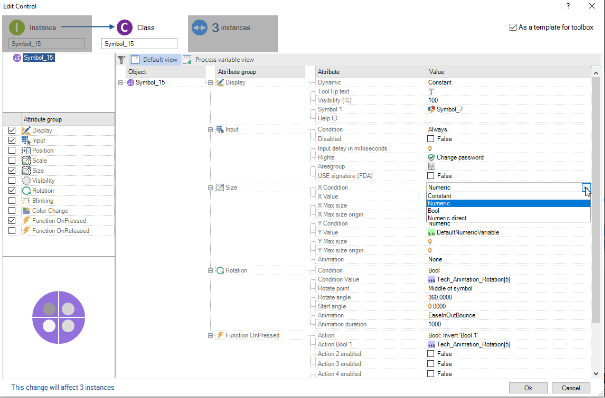Click the Ok button
This screenshot has width=605, height=398.
pyautogui.click(x=528, y=388)
